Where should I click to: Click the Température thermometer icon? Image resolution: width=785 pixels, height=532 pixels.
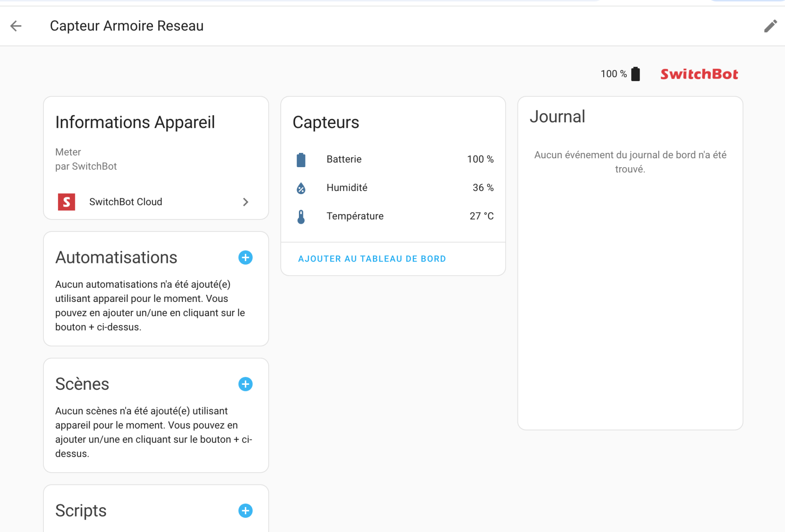click(x=301, y=217)
